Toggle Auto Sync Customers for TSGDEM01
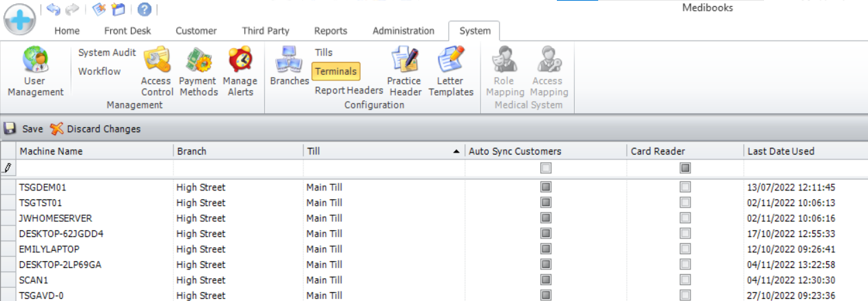 546,187
